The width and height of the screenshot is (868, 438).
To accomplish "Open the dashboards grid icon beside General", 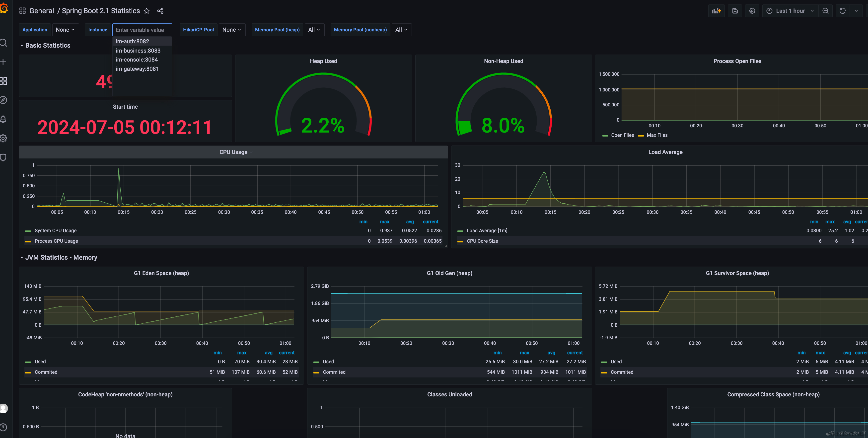I will click(23, 11).
